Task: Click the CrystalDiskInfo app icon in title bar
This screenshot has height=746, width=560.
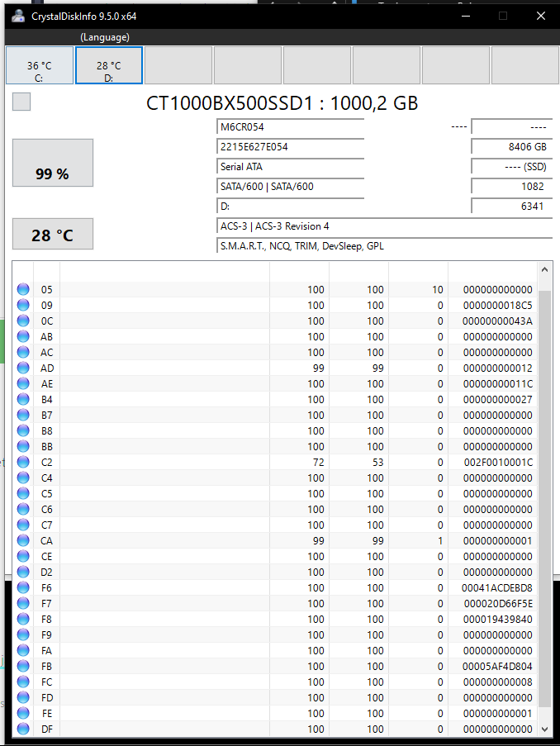Action: pos(18,17)
